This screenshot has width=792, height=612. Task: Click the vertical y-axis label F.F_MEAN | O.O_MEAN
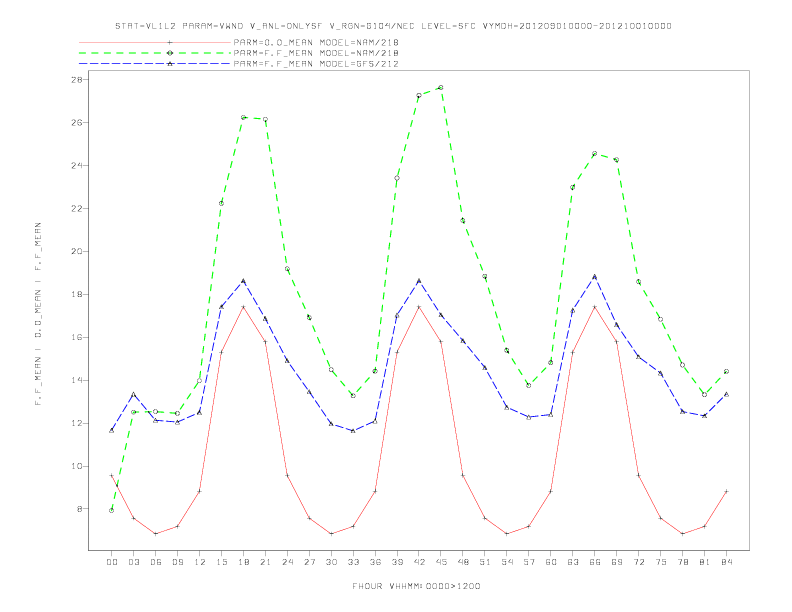click(38, 314)
